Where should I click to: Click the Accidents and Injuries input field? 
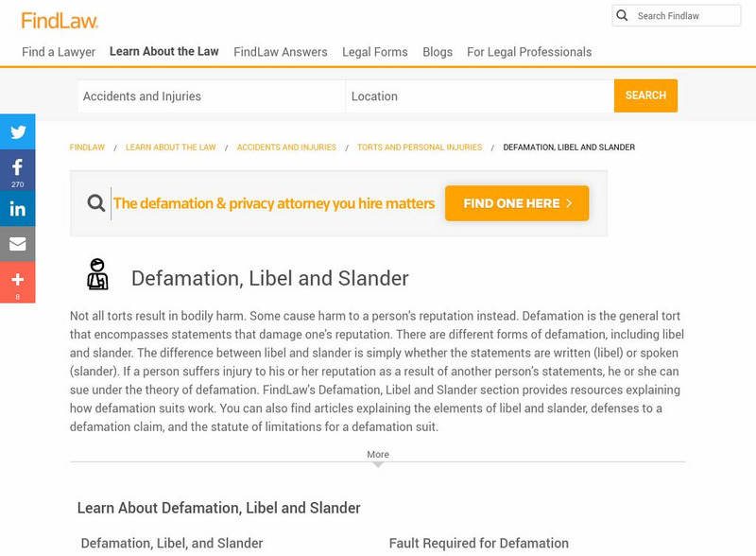pos(211,96)
